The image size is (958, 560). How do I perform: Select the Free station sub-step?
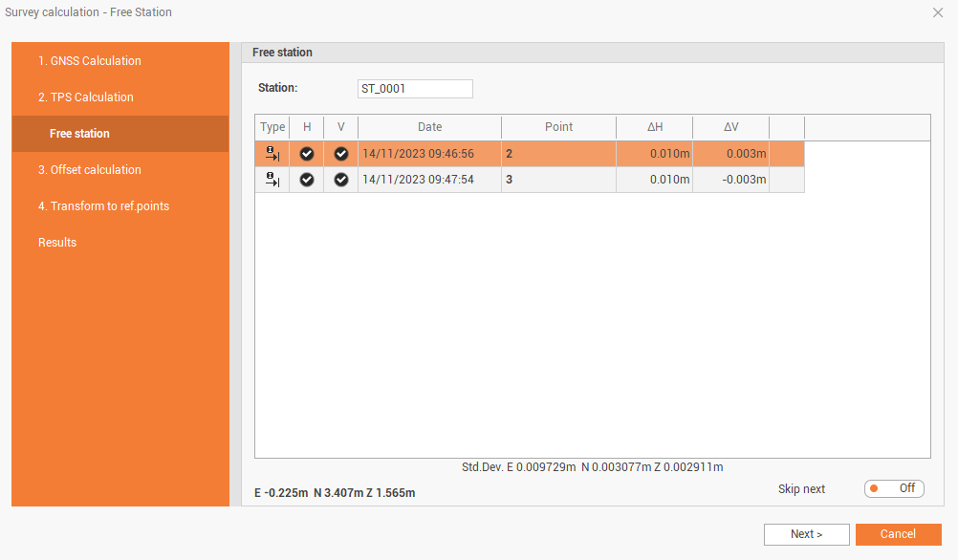pyautogui.click(x=79, y=134)
